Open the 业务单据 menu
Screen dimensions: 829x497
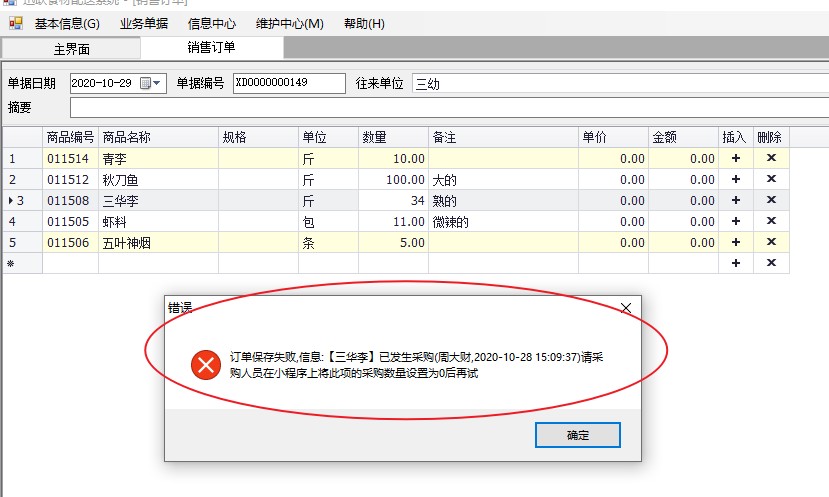tap(144, 24)
